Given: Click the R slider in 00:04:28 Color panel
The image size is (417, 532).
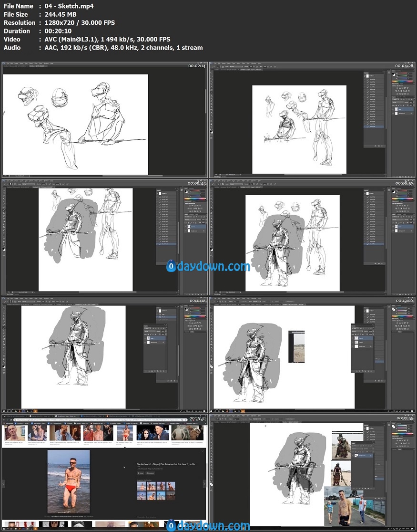Looking at the screenshot, I should [402, 73].
